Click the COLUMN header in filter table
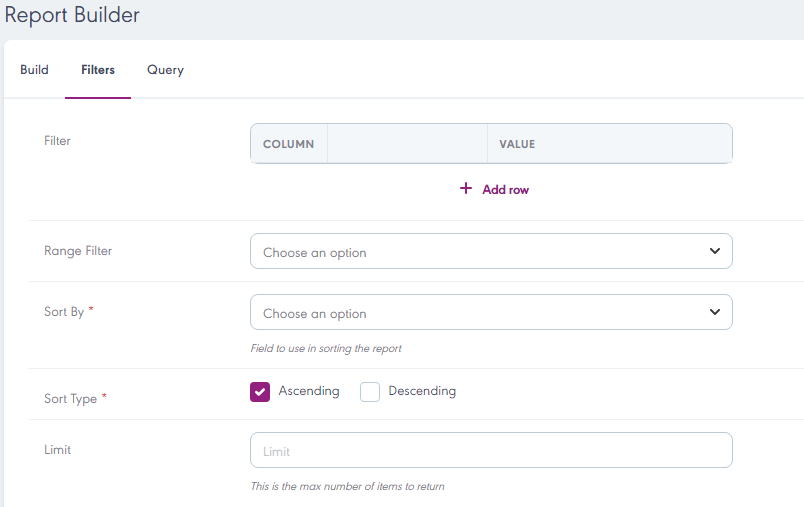The image size is (804, 507). pos(288,144)
